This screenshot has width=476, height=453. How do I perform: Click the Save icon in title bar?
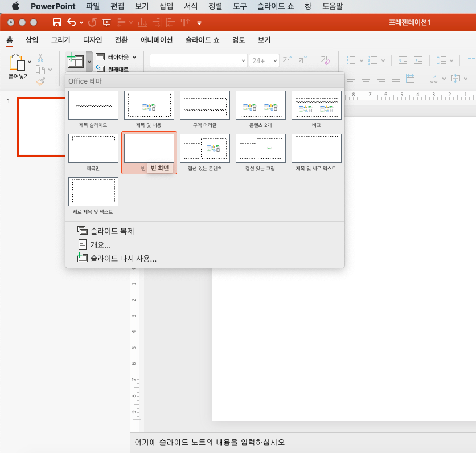coord(57,22)
